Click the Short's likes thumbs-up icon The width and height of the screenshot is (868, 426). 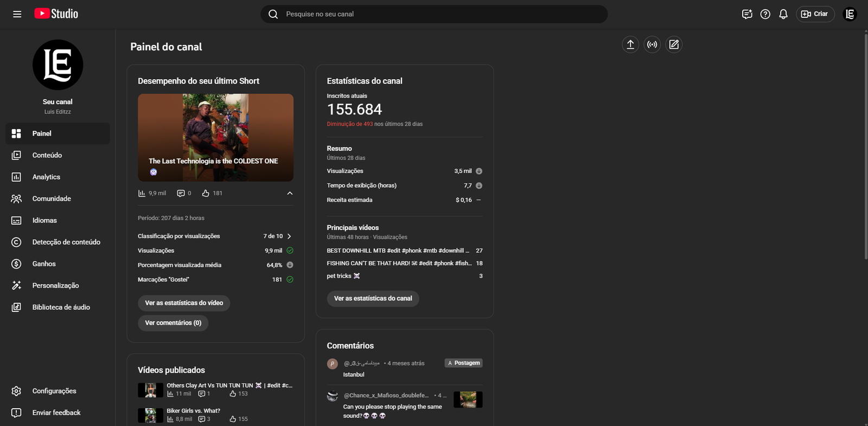coord(206,193)
